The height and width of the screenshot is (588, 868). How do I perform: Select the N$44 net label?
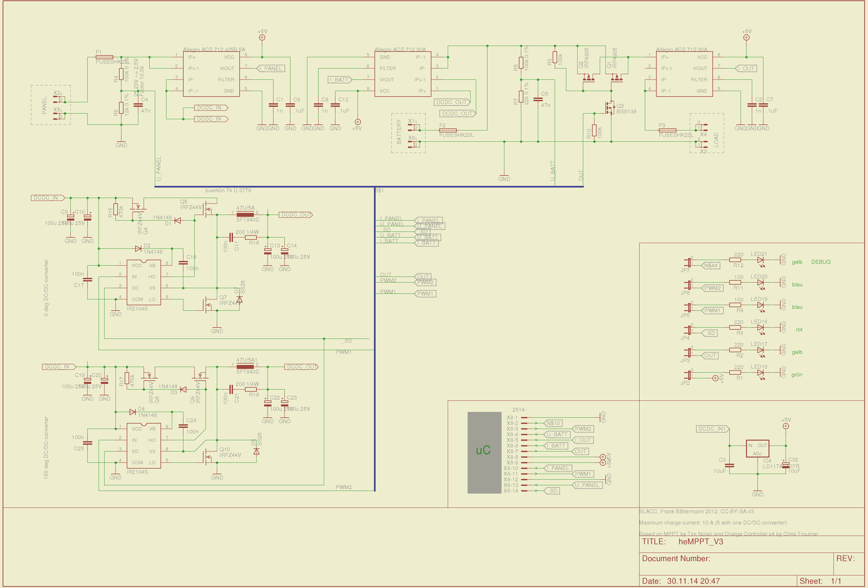(711, 266)
